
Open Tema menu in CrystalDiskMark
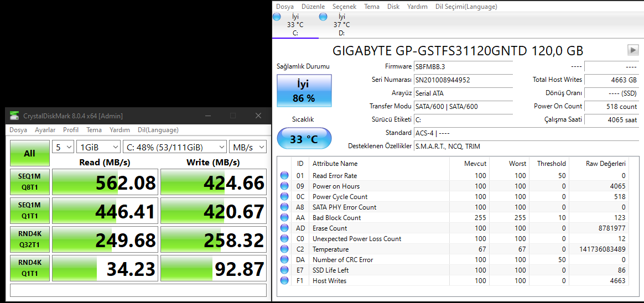[94, 130]
